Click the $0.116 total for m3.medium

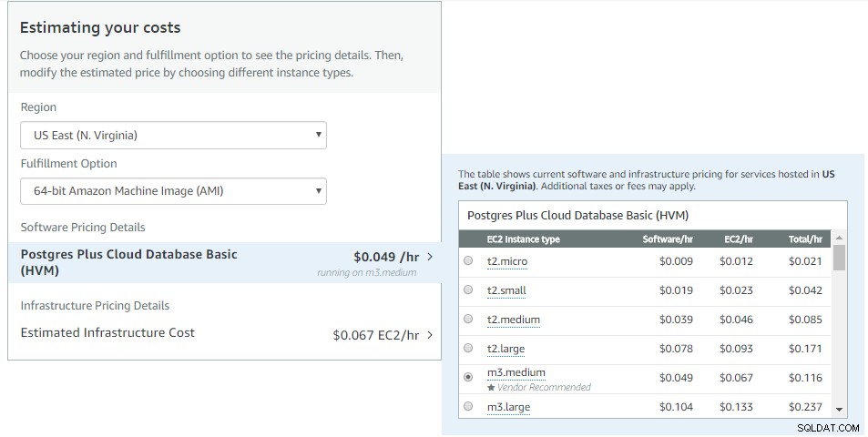[805, 378]
